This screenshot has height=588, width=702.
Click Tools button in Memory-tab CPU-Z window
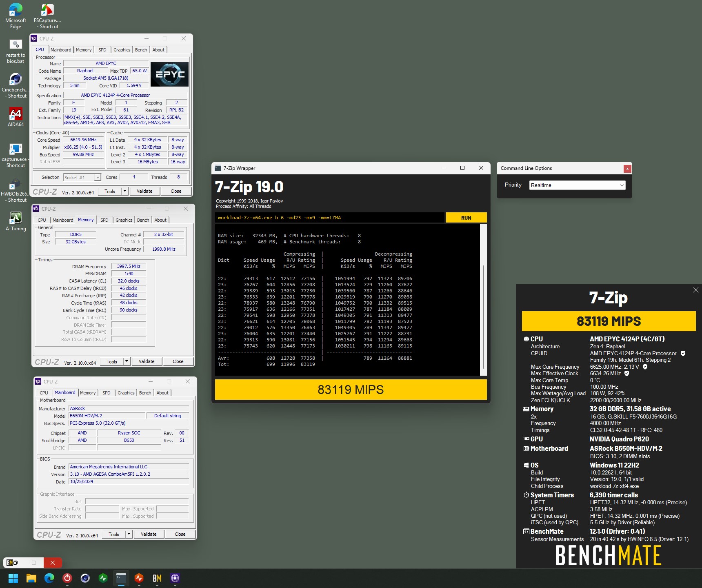pos(112,361)
